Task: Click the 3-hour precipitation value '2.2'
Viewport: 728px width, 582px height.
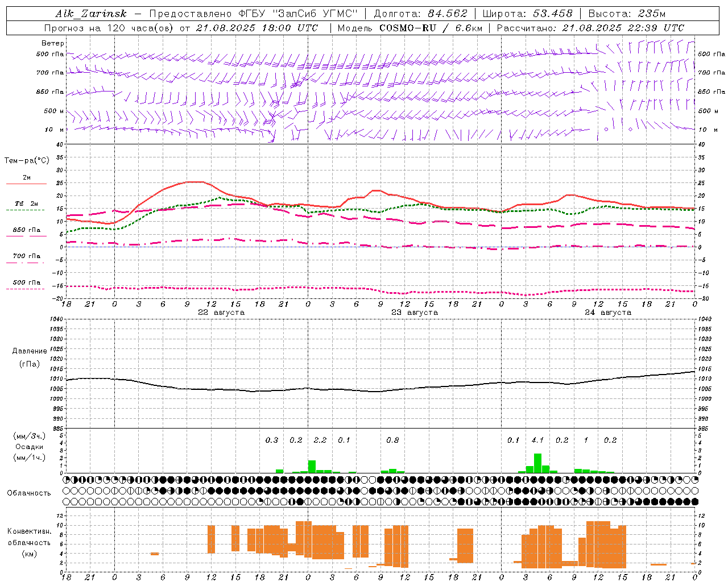Action: click(320, 440)
